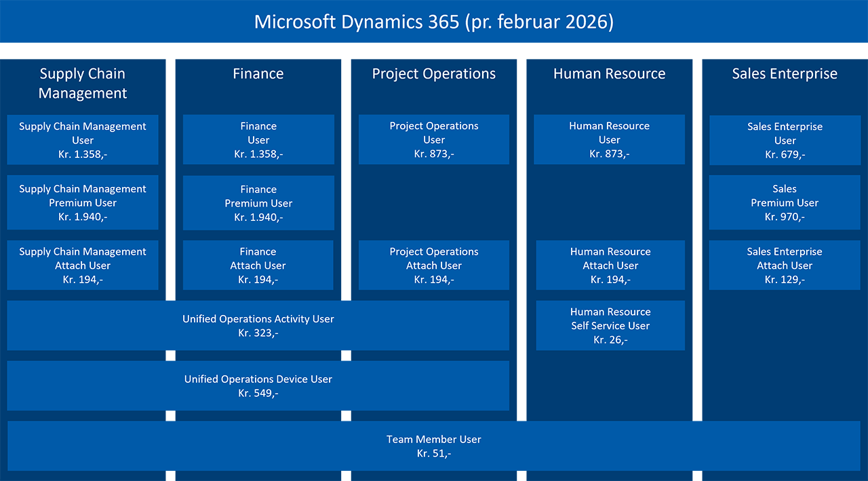Click Human Resource Self Service User box

point(610,325)
